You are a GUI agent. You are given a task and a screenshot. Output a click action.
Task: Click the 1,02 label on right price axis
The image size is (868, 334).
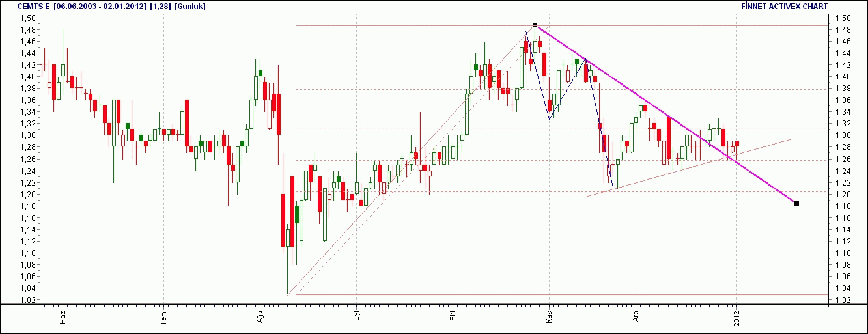(x=843, y=300)
